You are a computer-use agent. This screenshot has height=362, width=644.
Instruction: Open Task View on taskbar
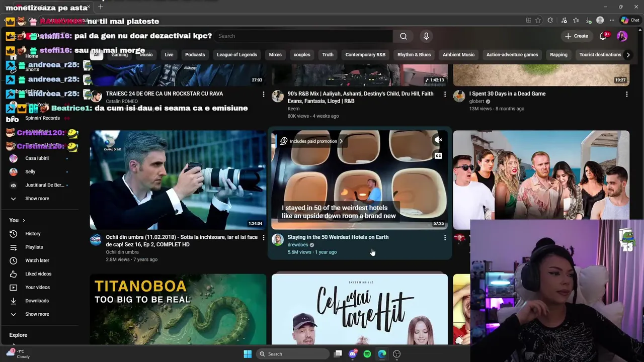pyautogui.click(x=338, y=354)
